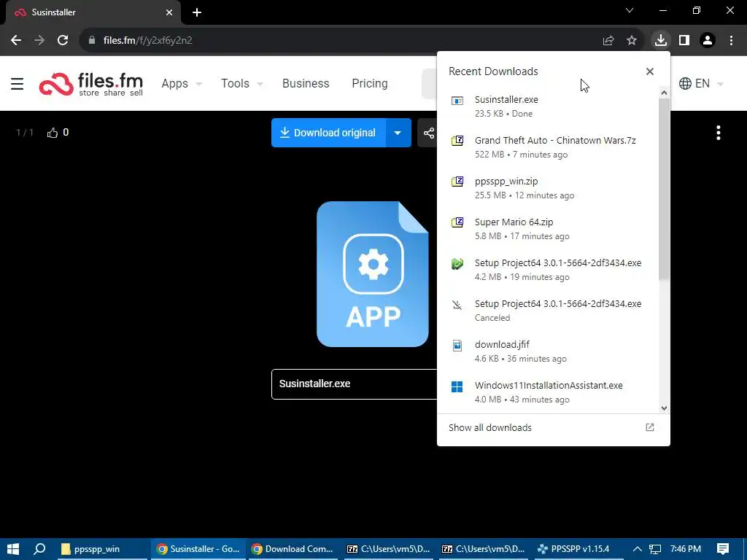This screenshot has height=560, width=747.
Task: Expand the Download original dropdown arrow
Action: click(x=398, y=133)
